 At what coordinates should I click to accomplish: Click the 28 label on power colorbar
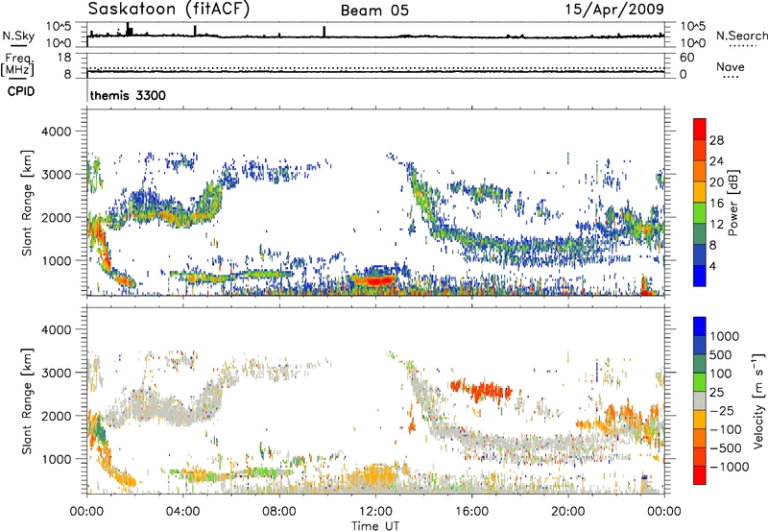(x=716, y=140)
